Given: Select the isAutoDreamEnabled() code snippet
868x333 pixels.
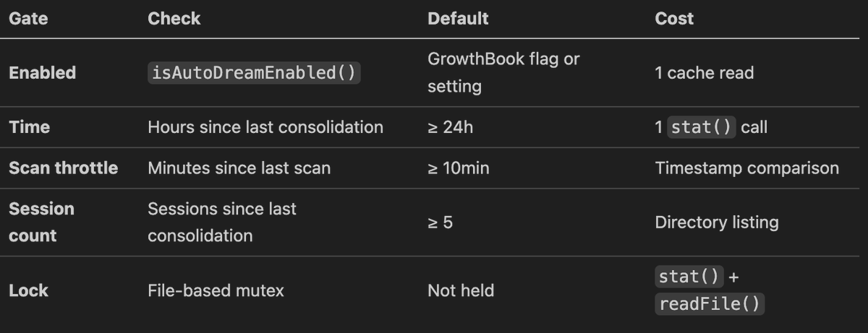Looking at the screenshot, I should [x=254, y=73].
